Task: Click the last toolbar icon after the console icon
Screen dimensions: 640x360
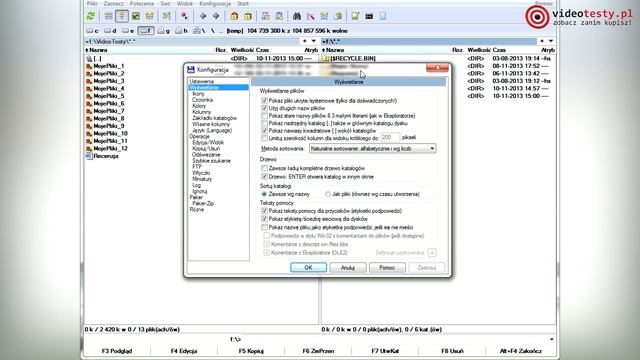Action: [383, 16]
